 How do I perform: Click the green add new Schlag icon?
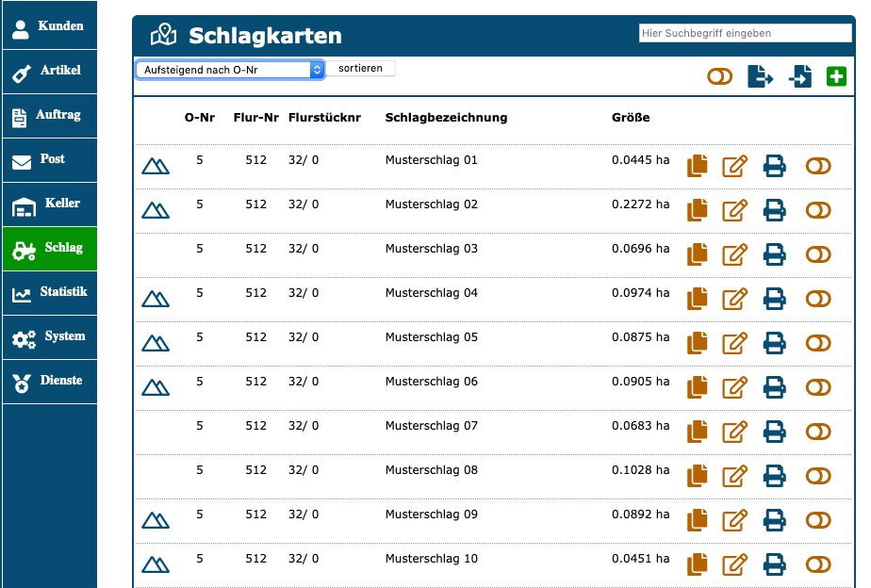tap(836, 77)
